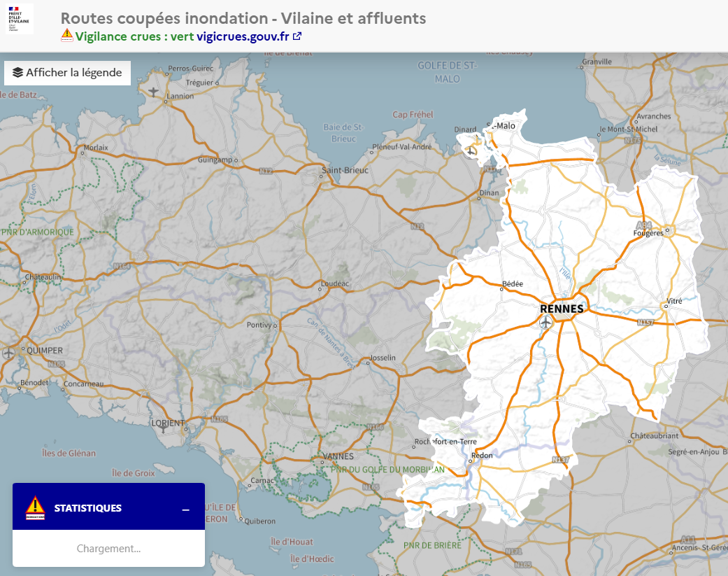This screenshot has height=576, width=728.
Task: Click the N157 road shield near Vitré
Action: [645, 323]
